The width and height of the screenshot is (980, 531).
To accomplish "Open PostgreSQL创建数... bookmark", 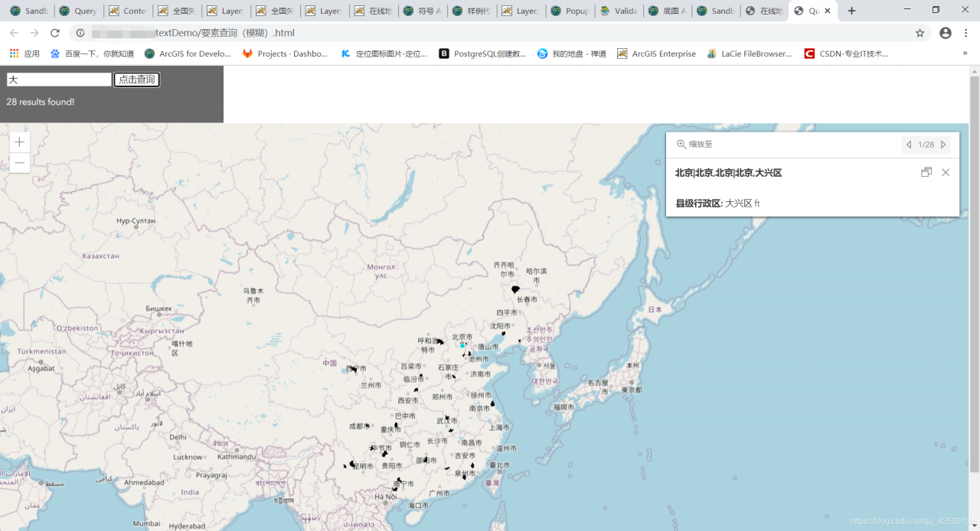I will click(x=482, y=54).
